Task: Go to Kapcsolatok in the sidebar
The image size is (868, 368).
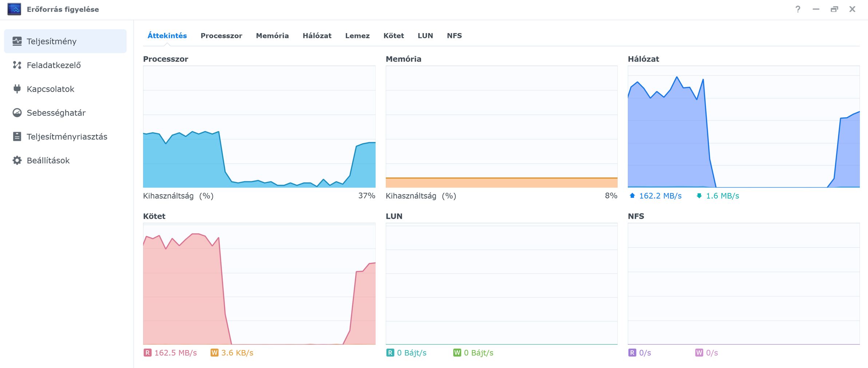Action: pyautogui.click(x=65, y=89)
